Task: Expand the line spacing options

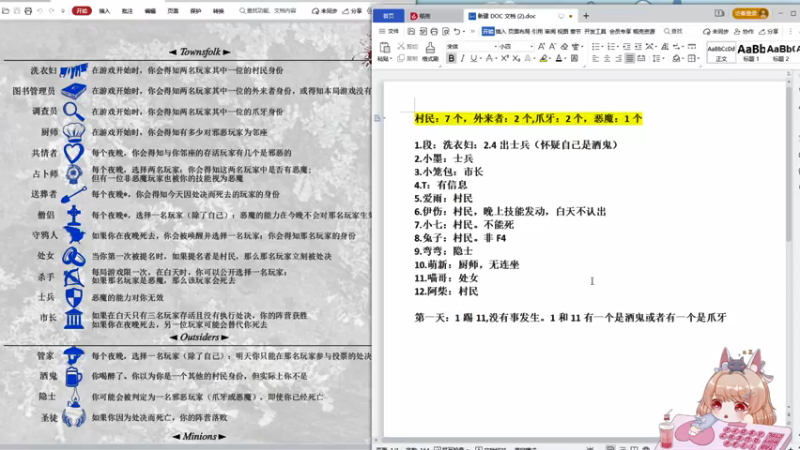Action: click(x=663, y=59)
